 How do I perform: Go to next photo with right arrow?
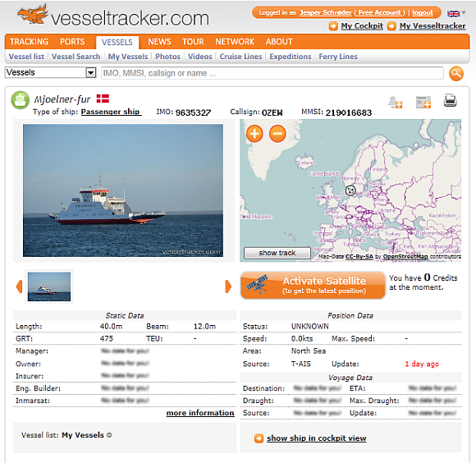point(228,287)
